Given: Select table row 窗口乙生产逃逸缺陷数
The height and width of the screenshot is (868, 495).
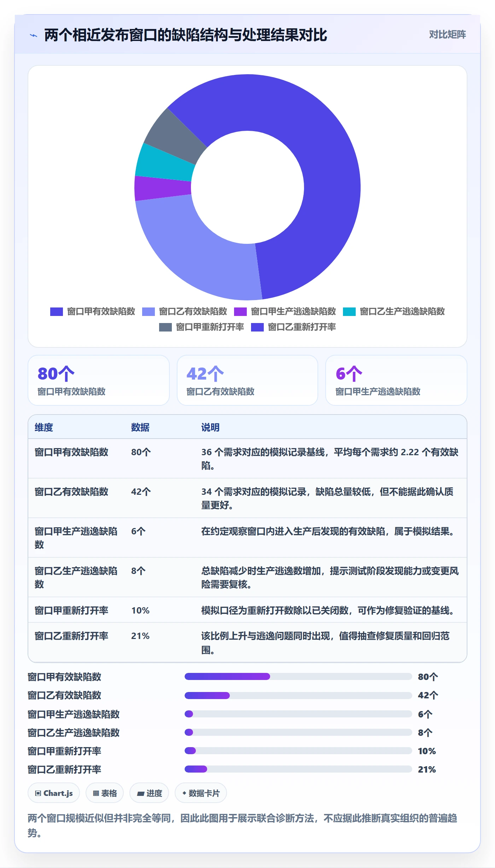Looking at the screenshot, I should (x=248, y=577).
